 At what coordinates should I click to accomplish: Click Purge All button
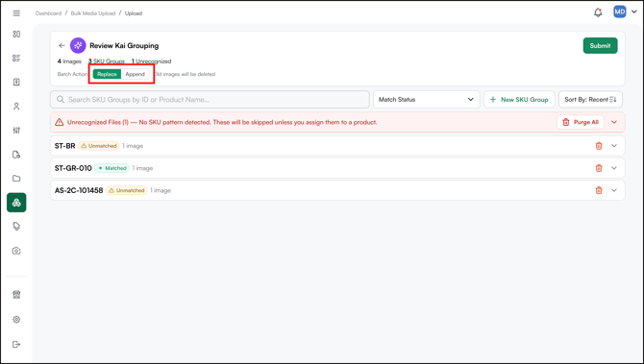(x=581, y=122)
